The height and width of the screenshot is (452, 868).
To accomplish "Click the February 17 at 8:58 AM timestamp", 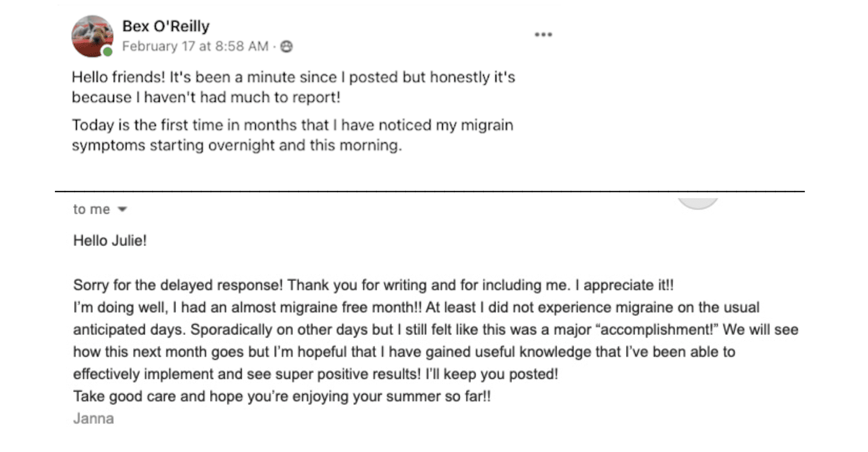I will tap(195, 46).
